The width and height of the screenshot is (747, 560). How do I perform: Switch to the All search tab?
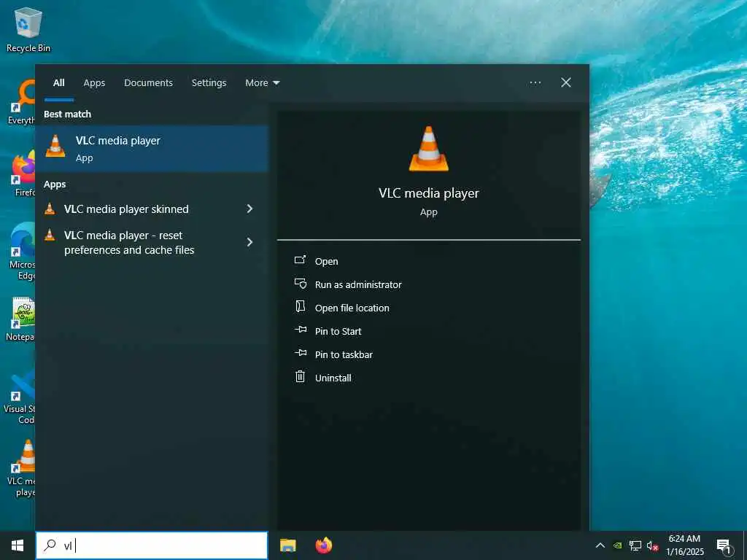pos(58,83)
